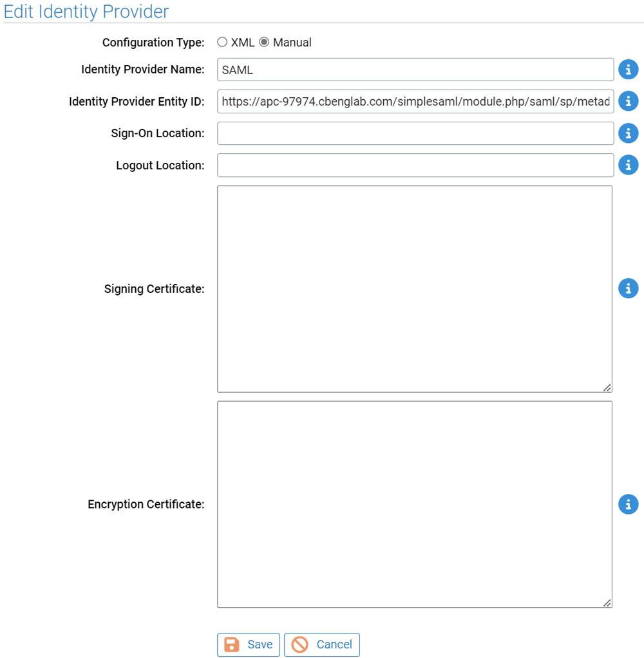Click inside the Signing Certificate text area
Viewport: 644px width, 658px height.
[415, 288]
